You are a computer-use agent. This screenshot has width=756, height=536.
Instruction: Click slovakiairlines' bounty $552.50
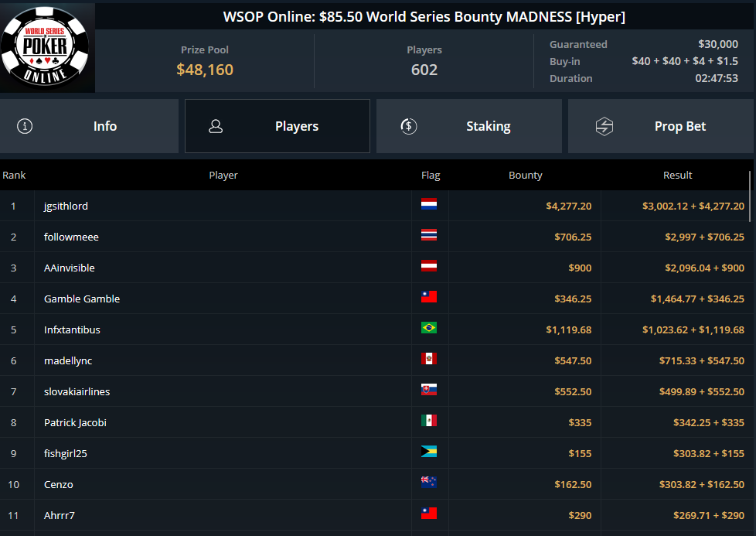573,391
